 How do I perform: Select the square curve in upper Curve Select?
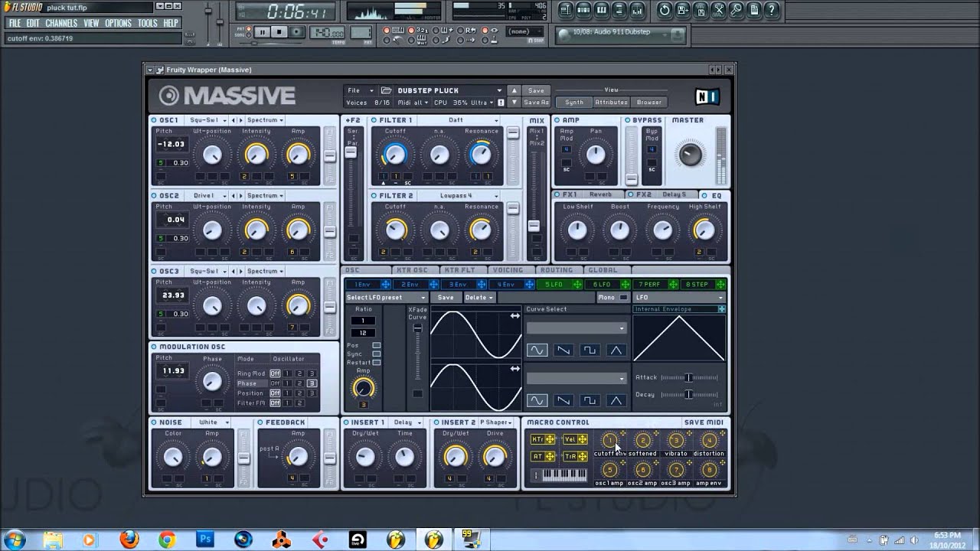(590, 350)
